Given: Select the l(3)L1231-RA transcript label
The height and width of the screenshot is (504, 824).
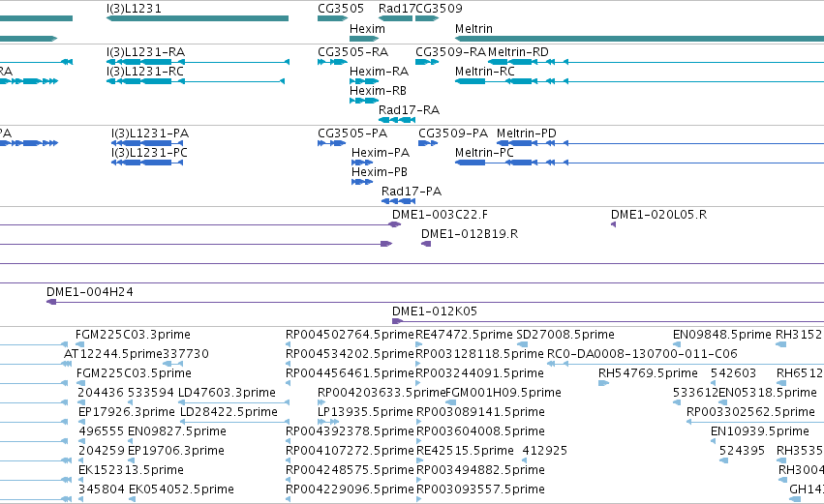Looking at the screenshot, I should tap(145, 52).
